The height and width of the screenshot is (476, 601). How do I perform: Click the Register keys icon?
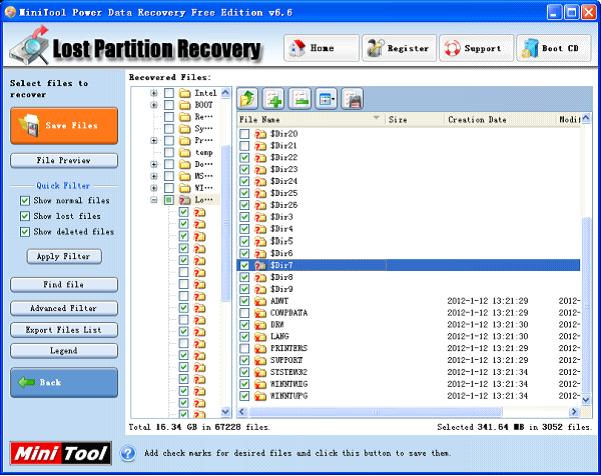point(375,48)
